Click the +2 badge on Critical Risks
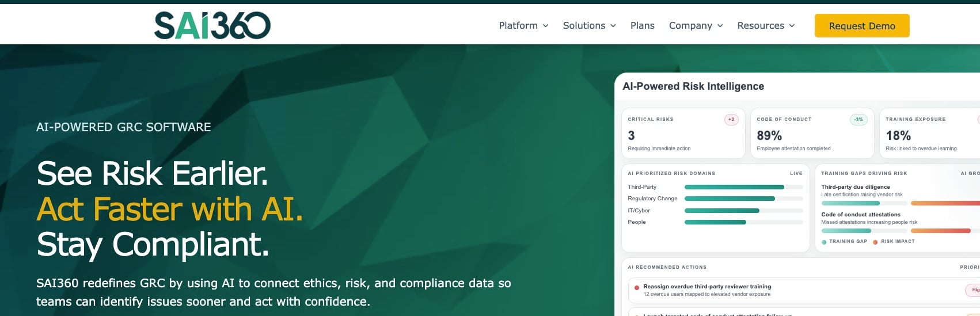980x316 pixels. pos(731,119)
